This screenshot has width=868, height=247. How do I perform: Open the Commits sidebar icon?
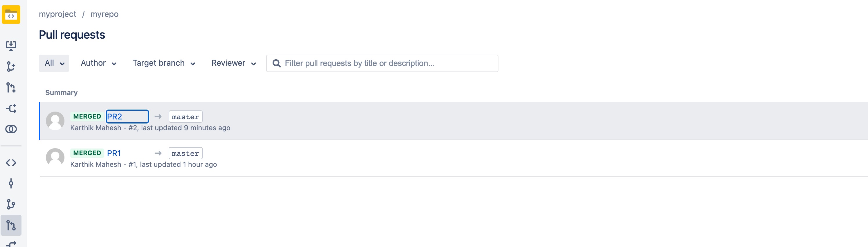11,184
